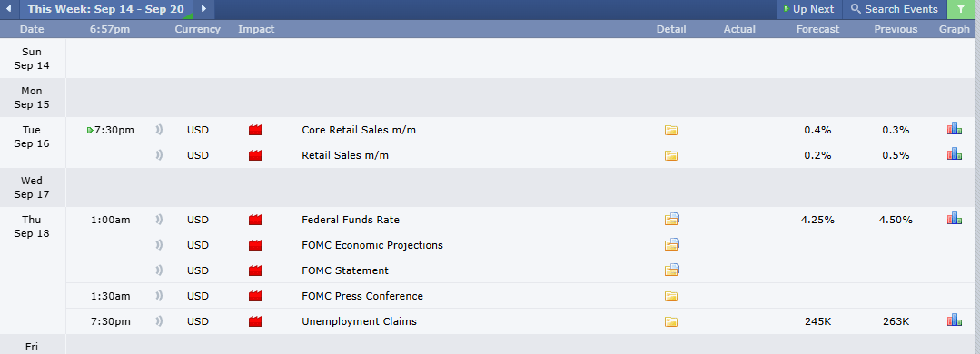Toggle sound alert for Core Retail Sales
The height and width of the screenshot is (354, 980).
coord(159,130)
